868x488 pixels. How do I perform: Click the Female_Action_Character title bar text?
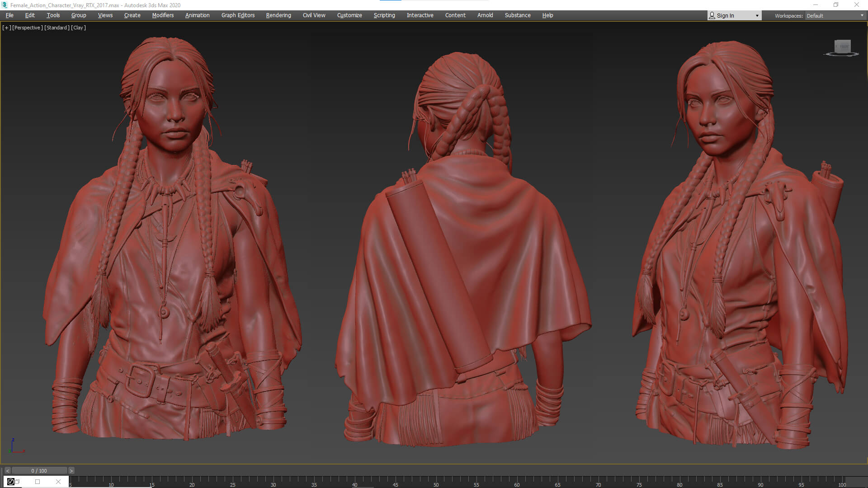95,5
